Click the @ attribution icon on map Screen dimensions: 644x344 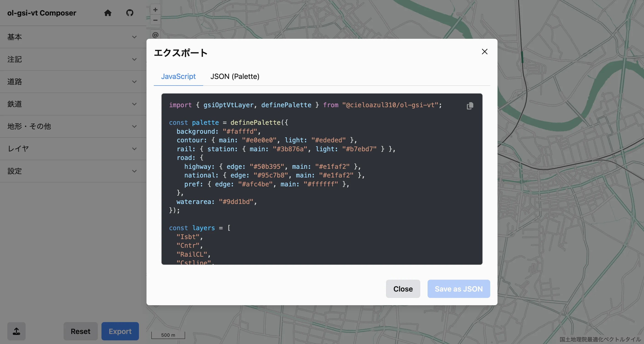(155, 35)
